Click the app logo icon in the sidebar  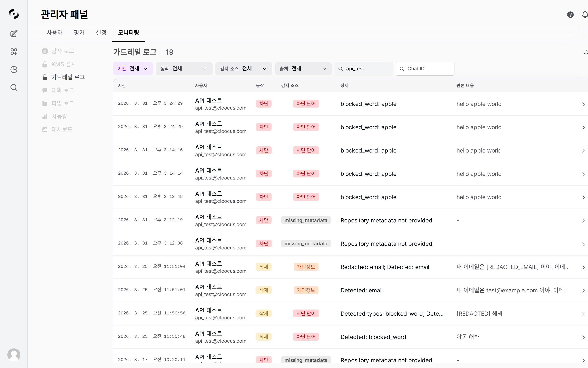click(14, 14)
